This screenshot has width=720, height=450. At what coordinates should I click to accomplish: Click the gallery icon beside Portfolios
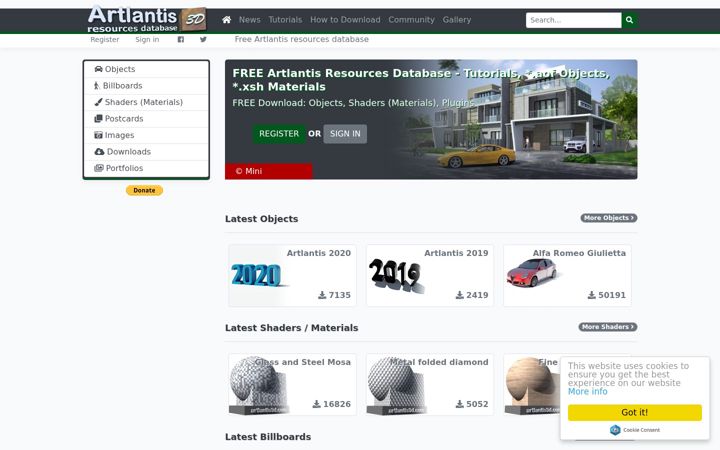coord(99,168)
